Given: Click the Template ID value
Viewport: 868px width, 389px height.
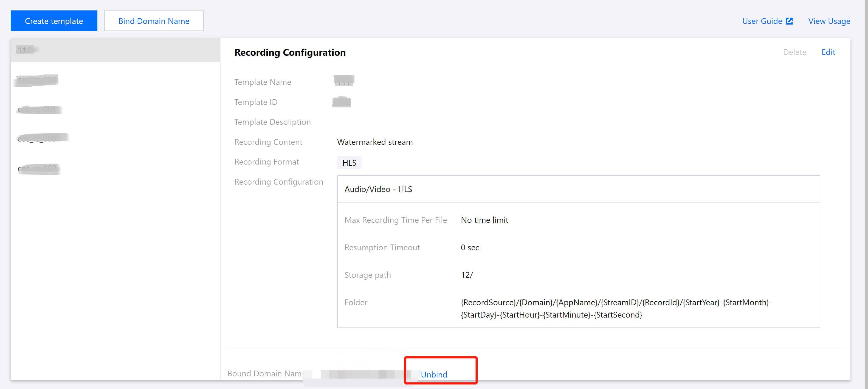Looking at the screenshot, I should (341, 102).
